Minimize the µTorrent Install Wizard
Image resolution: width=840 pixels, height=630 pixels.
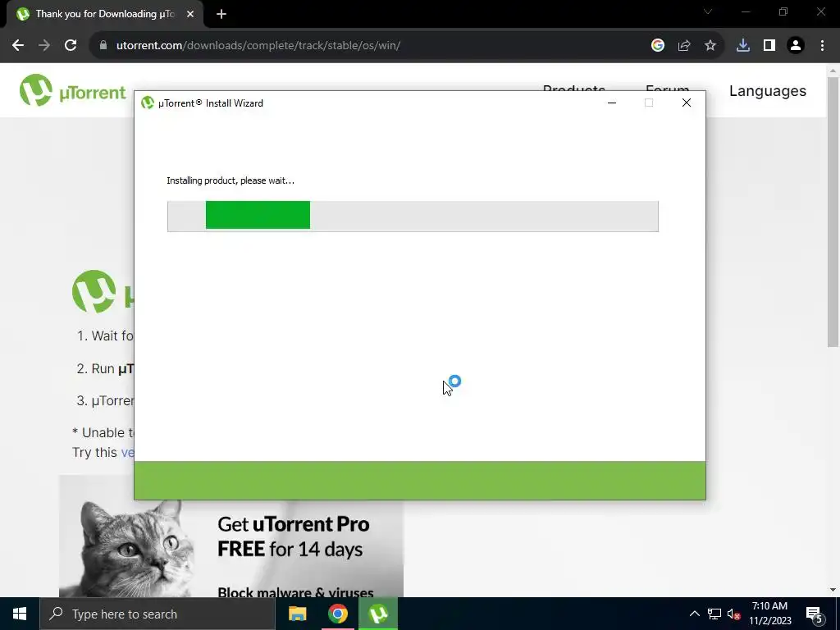tap(612, 103)
